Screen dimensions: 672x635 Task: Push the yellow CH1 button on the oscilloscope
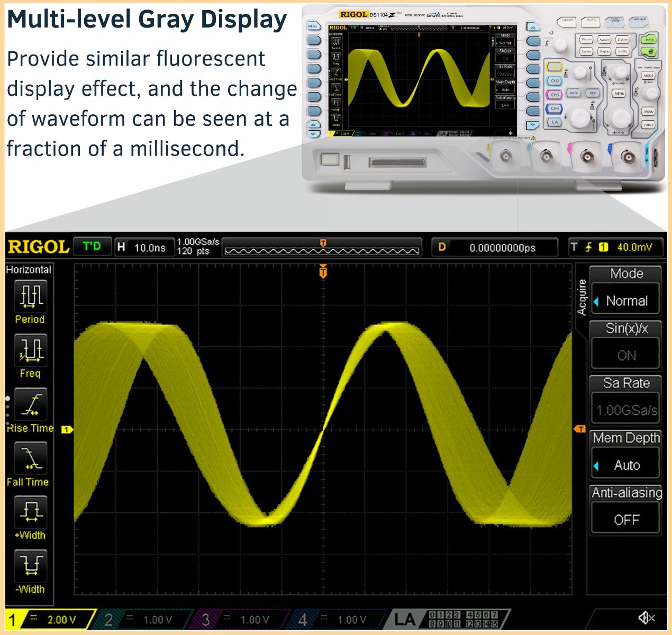(554, 67)
